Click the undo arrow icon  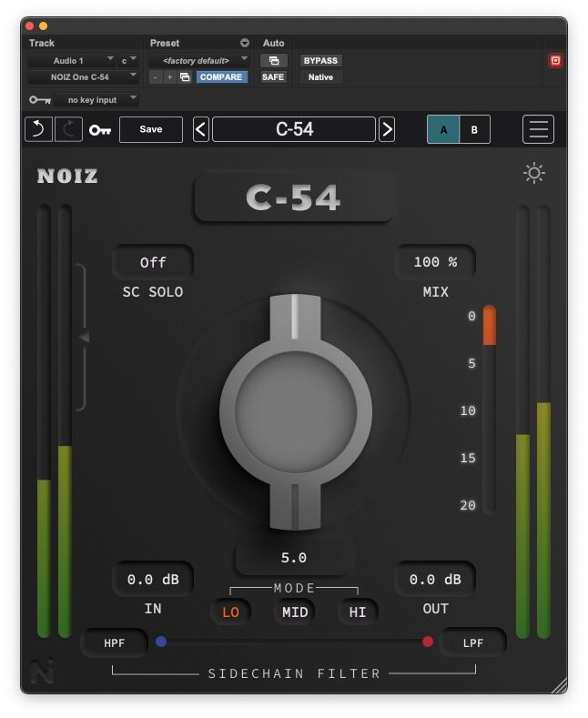tap(38, 129)
